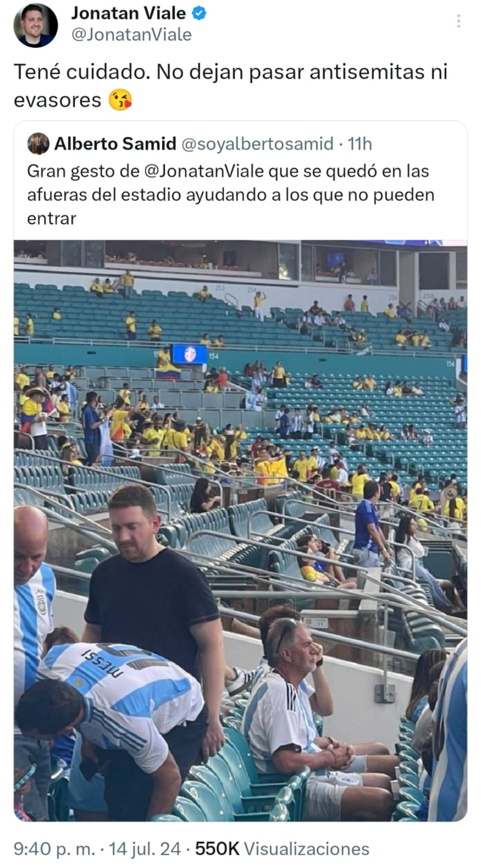Open the Jonatan Viale display name
The height and width of the screenshot is (868, 481).
(128, 14)
